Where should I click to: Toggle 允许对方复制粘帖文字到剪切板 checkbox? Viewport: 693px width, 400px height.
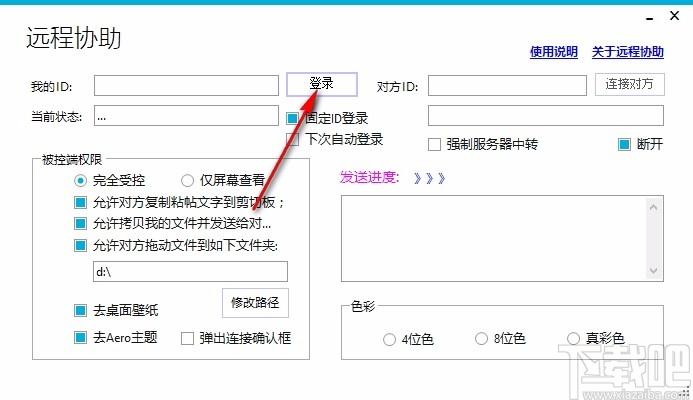tap(80, 202)
